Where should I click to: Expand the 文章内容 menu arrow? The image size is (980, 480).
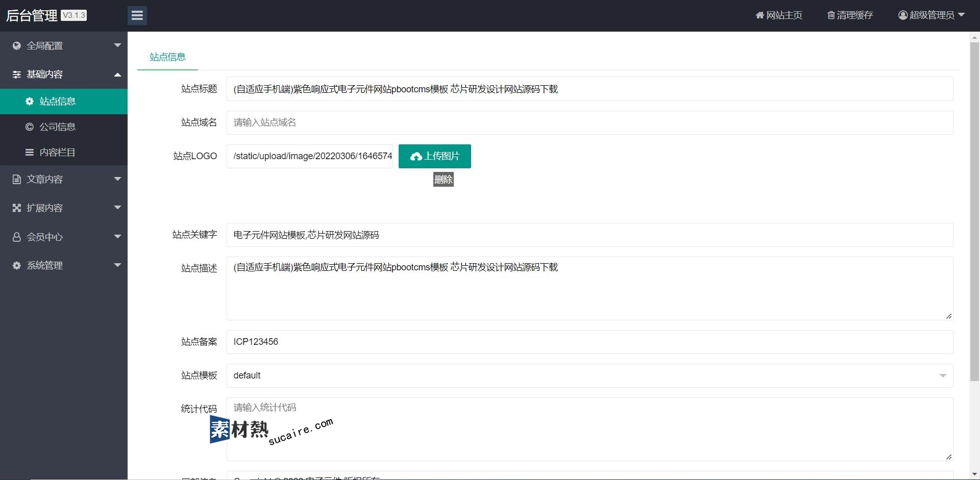pos(117,179)
